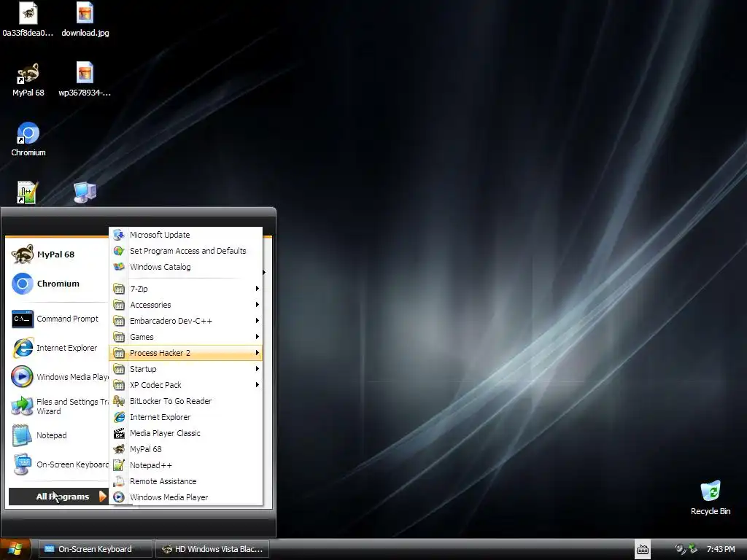
Task: Open Notepad from the Start menu
Action: point(57,435)
